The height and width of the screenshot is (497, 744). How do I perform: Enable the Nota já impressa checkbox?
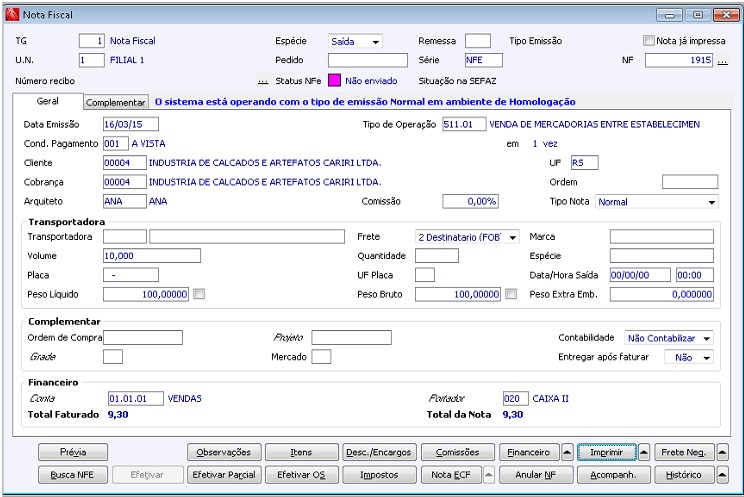[x=649, y=41]
